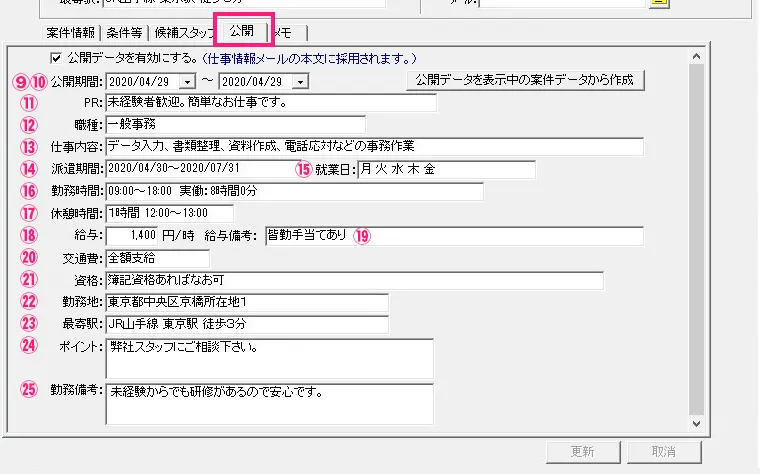Select the 公開 tab
Screen dimensions: 760x474
242,31
